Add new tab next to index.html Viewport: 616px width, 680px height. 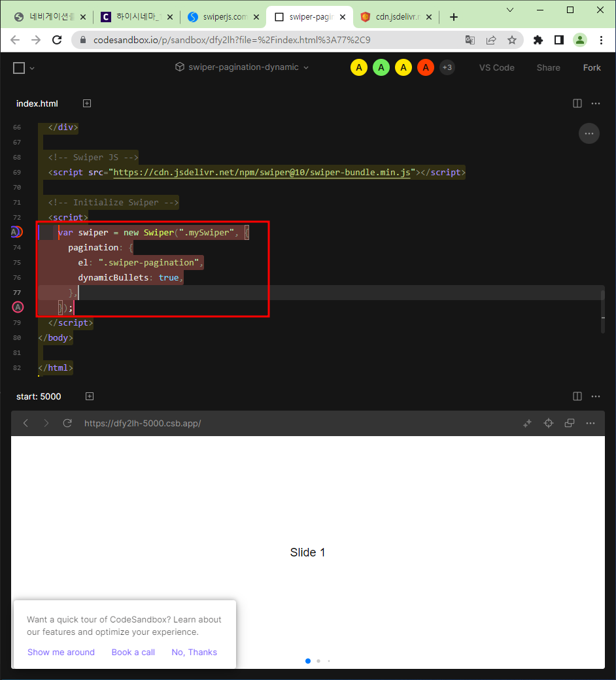click(87, 103)
